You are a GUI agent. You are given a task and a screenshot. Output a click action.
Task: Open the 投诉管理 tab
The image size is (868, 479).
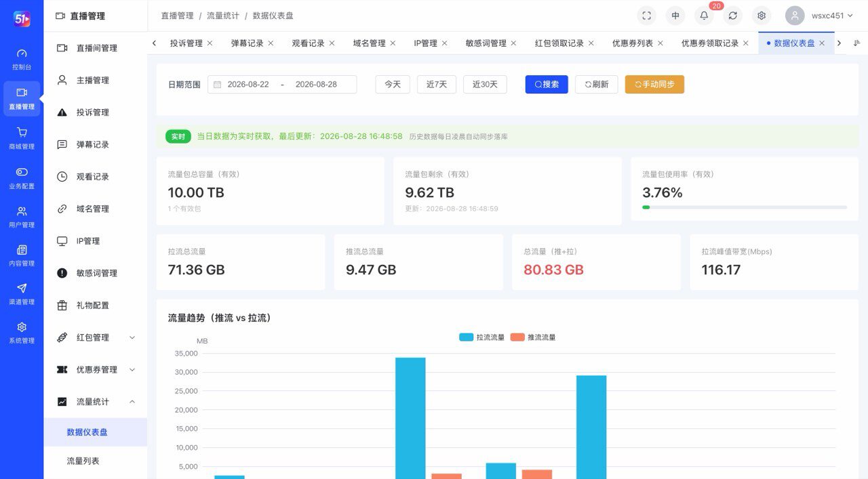coord(186,43)
